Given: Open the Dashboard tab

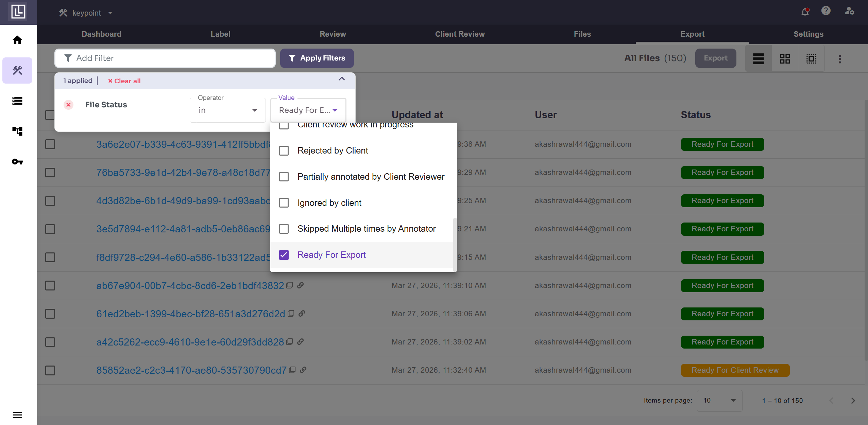Looking at the screenshot, I should (101, 34).
